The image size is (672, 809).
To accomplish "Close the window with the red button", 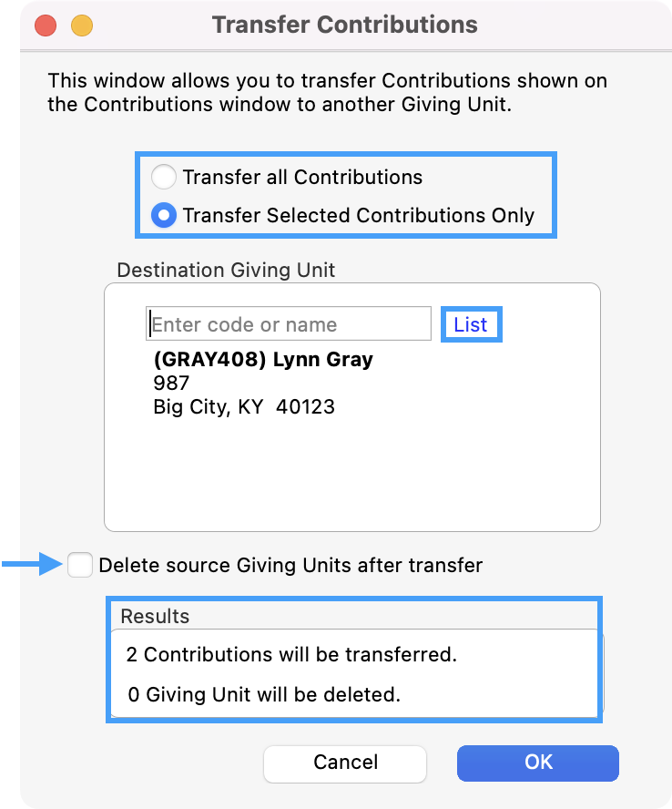I will pyautogui.click(x=46, y=26).
